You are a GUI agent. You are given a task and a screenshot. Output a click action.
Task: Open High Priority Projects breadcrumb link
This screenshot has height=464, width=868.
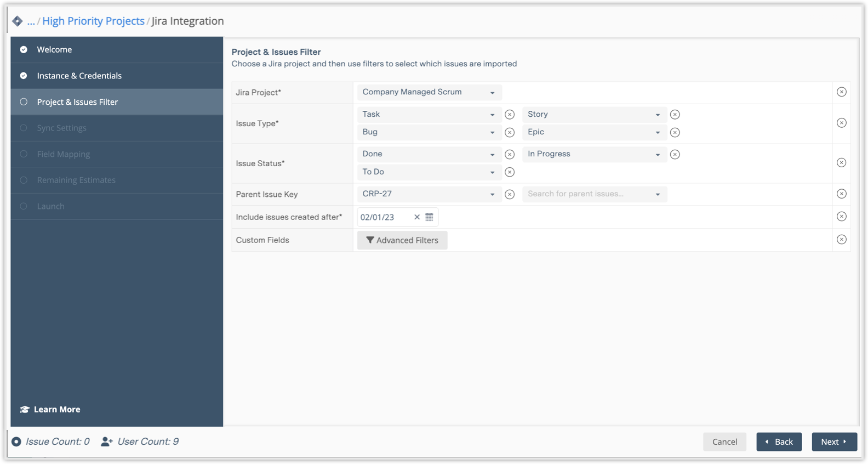[93, 21]
